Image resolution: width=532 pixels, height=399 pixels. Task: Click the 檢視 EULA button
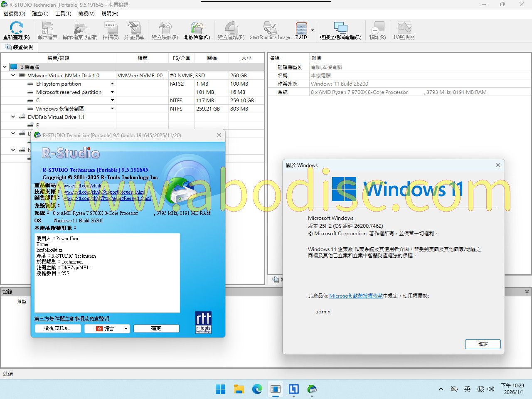[58, 328]
